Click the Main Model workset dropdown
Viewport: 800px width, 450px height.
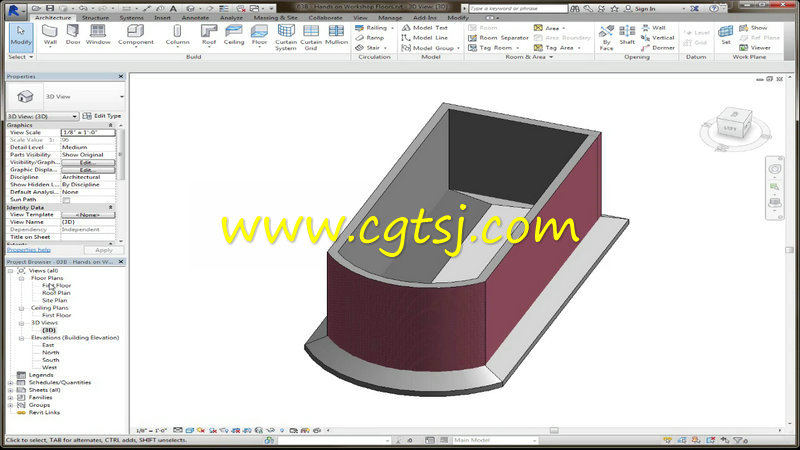[495, 440]
